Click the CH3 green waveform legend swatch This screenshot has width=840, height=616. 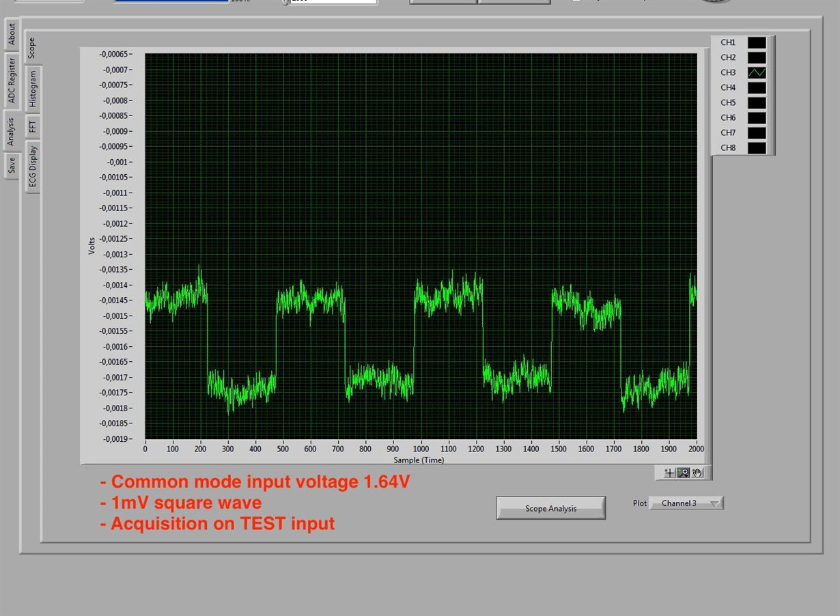757,72
